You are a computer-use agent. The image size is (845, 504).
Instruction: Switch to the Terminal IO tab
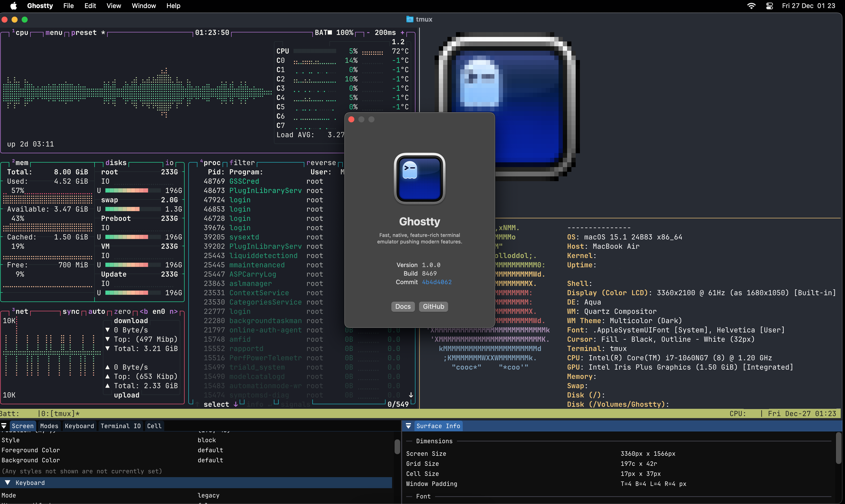(x=120, y=426)
